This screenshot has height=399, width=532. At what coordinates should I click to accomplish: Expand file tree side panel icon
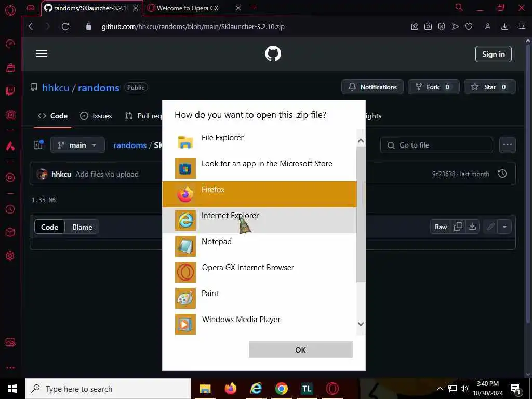point(38,145)
